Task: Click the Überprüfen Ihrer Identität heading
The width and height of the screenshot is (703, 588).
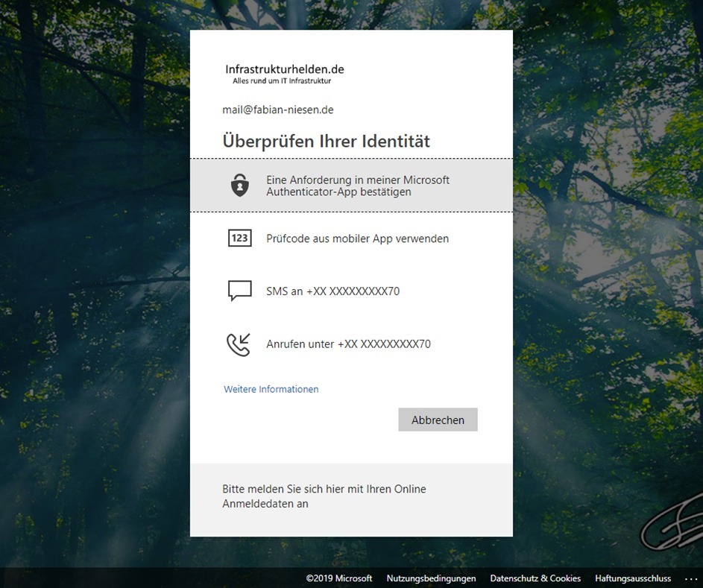Action: [326, 141]
